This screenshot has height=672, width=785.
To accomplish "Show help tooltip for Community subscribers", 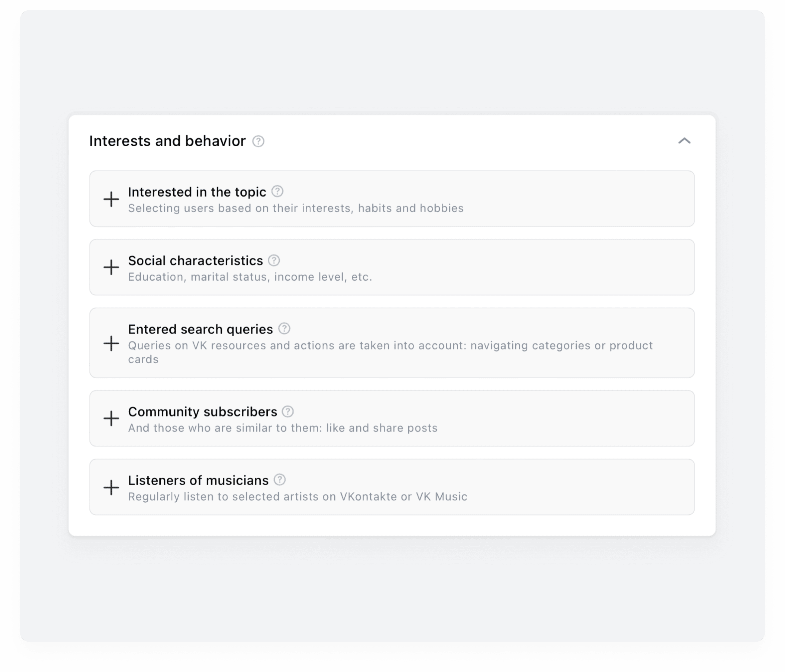I will coord(288,411).
